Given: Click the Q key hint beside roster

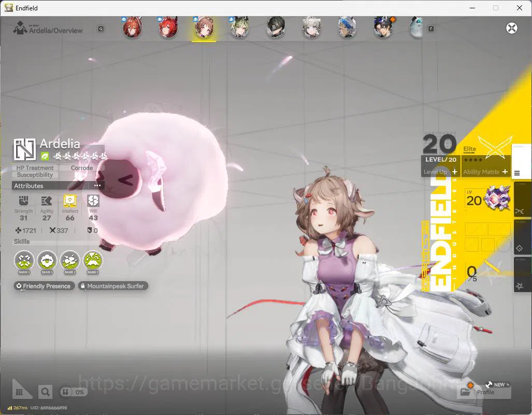Looking at the screenshot, I should click(101, 29).
